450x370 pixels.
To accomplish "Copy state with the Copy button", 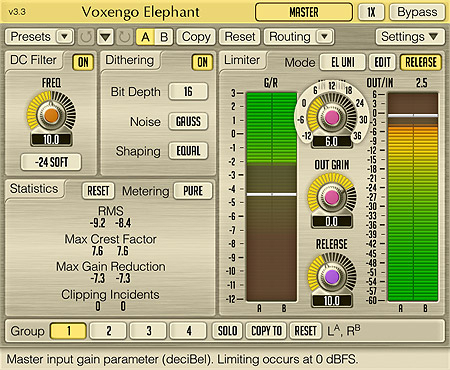I will [x=196, y=37].
